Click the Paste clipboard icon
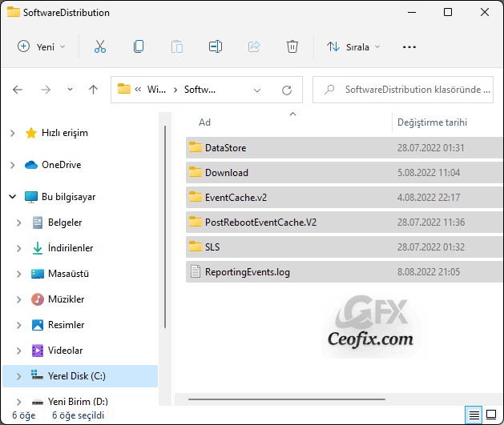 click(x=177, y=47)
